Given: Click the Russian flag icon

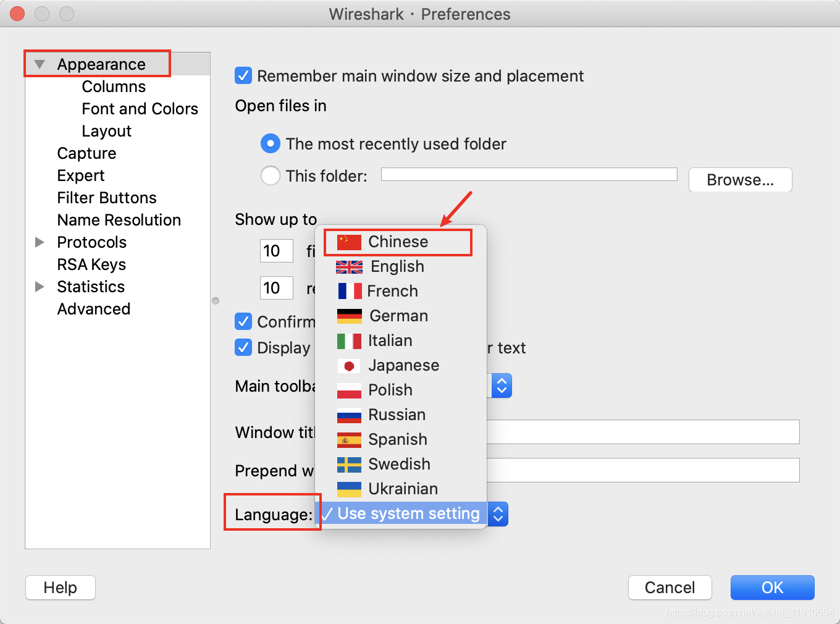Looking at the screenshot, I should [349, 415].
